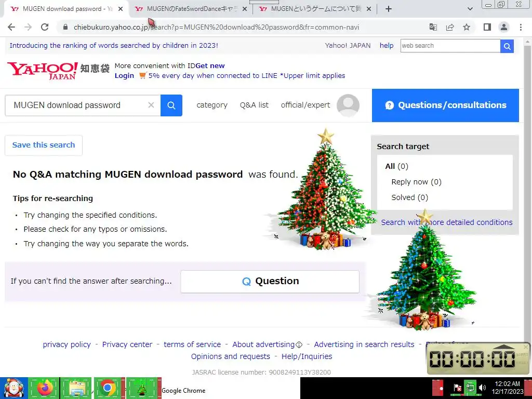Open the official/expert menu item

[305, 105]
